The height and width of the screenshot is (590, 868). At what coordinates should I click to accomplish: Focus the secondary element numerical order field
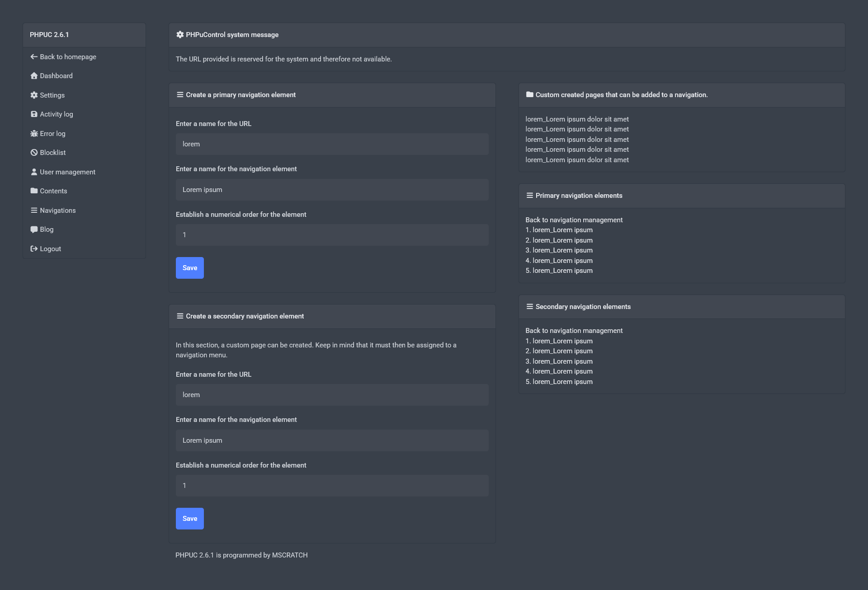[x=332, y=486]
